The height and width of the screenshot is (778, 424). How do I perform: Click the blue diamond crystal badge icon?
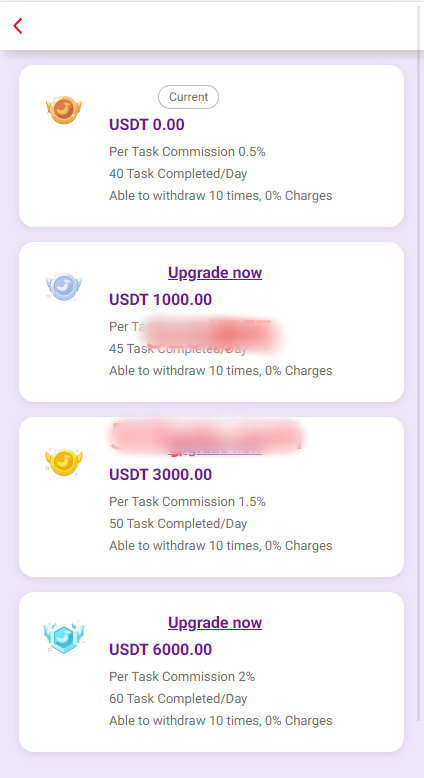63,637
